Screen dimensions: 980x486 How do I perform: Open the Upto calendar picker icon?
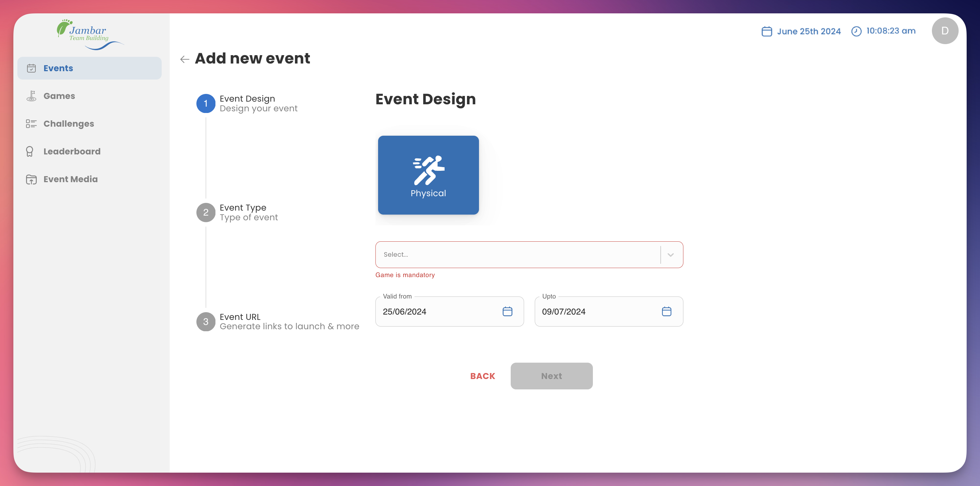pos(666,311)
